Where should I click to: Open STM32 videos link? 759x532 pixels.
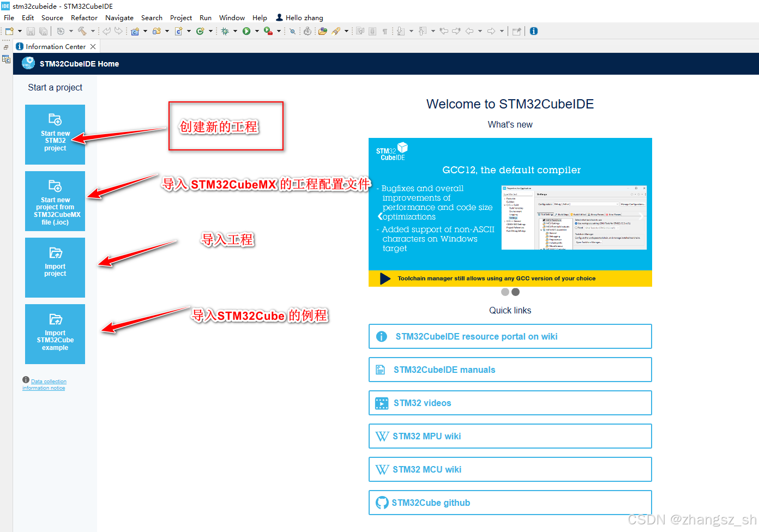click(510, 403)
